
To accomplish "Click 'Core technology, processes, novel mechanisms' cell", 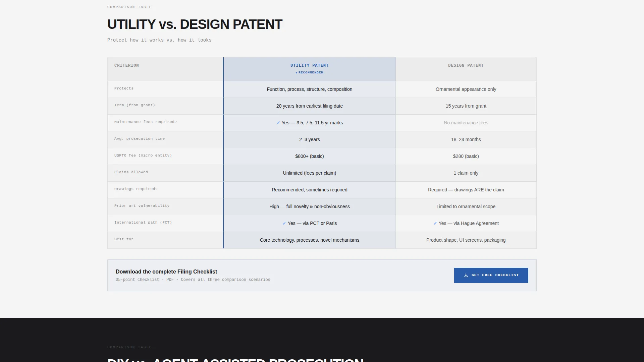I will click(309, 240).
